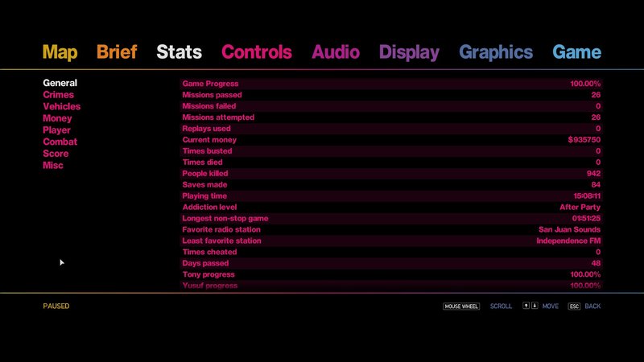Click the Longest non-stop game label

(x=225, y=218)
